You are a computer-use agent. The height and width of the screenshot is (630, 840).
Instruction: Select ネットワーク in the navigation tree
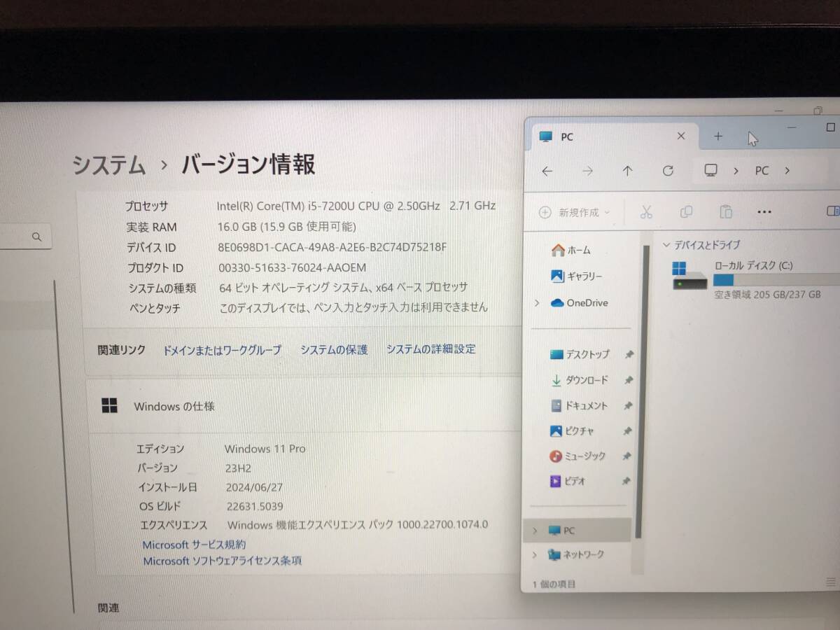[x=575, y=555]
